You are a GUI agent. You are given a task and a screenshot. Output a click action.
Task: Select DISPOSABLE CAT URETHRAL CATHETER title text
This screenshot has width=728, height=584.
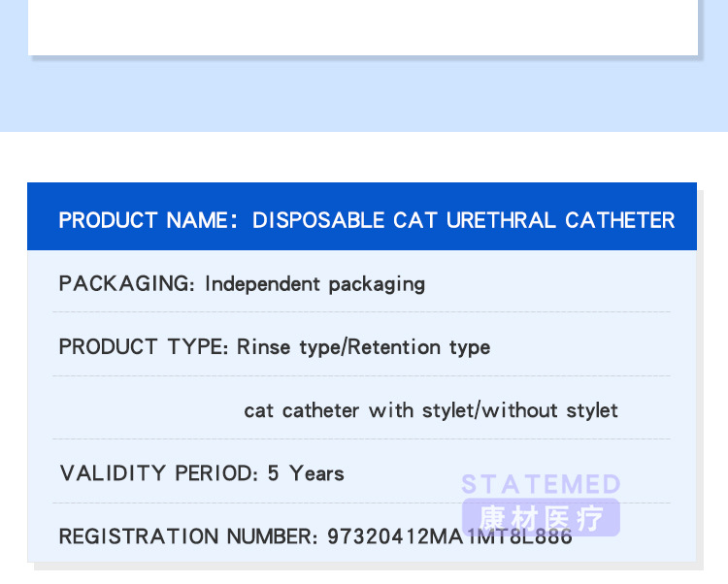coord(463,220)
